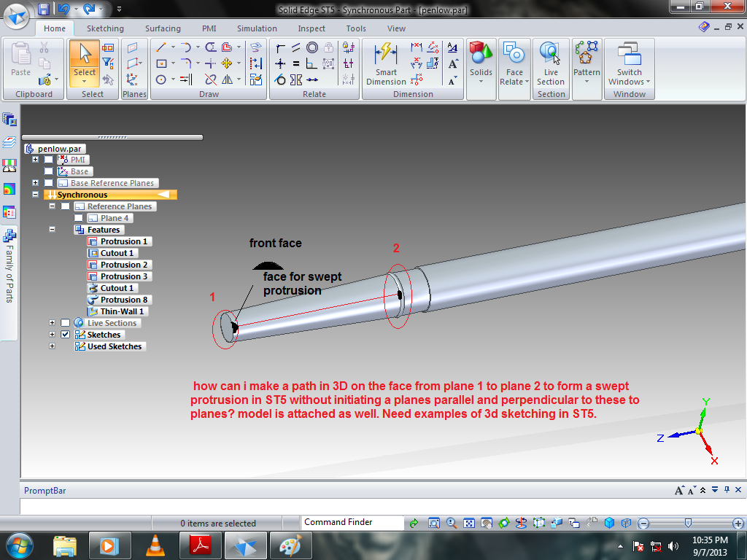747x560 pixels.
Task: Expand the Used Sketches node
Action: (x=52, y=346)
